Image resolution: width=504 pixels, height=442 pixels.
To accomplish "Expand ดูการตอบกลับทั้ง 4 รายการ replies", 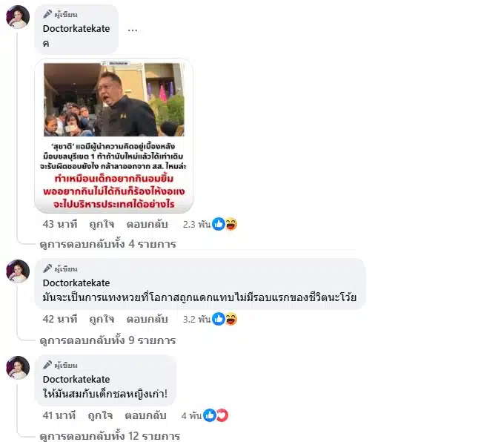I will click(x=107, y=244).
